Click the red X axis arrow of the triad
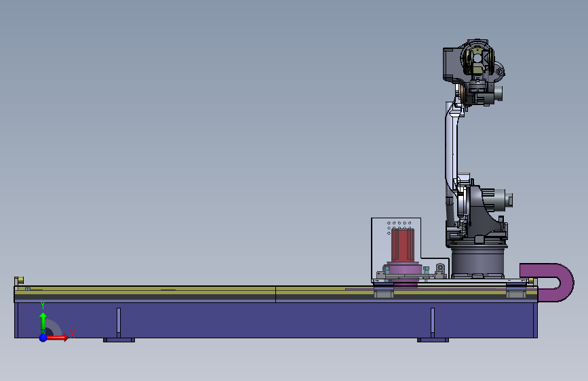Viewport: 588px width, 381px height. (x=57, y=338)
